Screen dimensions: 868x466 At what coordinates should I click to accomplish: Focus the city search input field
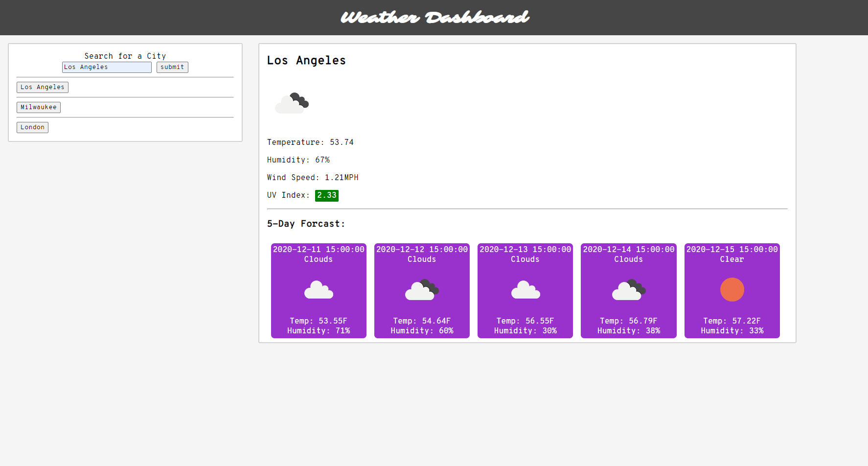tap(107, 67)
